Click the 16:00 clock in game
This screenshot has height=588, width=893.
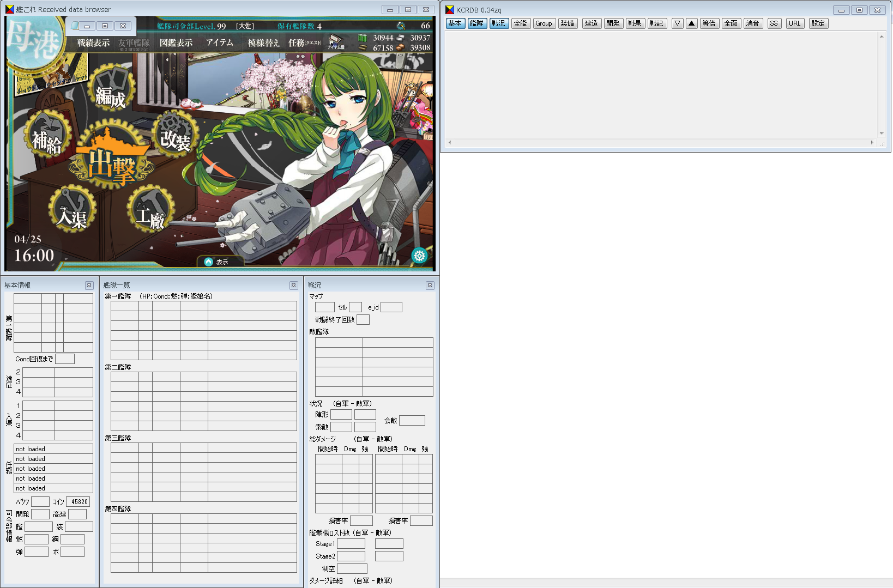coord(34,255)
